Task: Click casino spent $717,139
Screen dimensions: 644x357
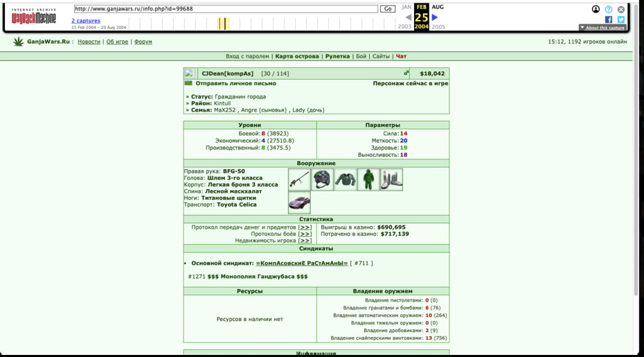Action: coord(395,234)
